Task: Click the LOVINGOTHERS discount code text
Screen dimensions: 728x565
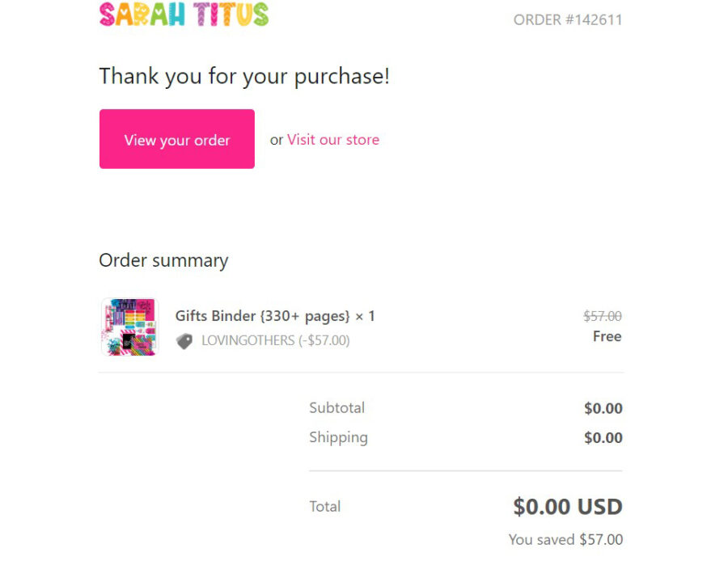Action: point(275,341)
